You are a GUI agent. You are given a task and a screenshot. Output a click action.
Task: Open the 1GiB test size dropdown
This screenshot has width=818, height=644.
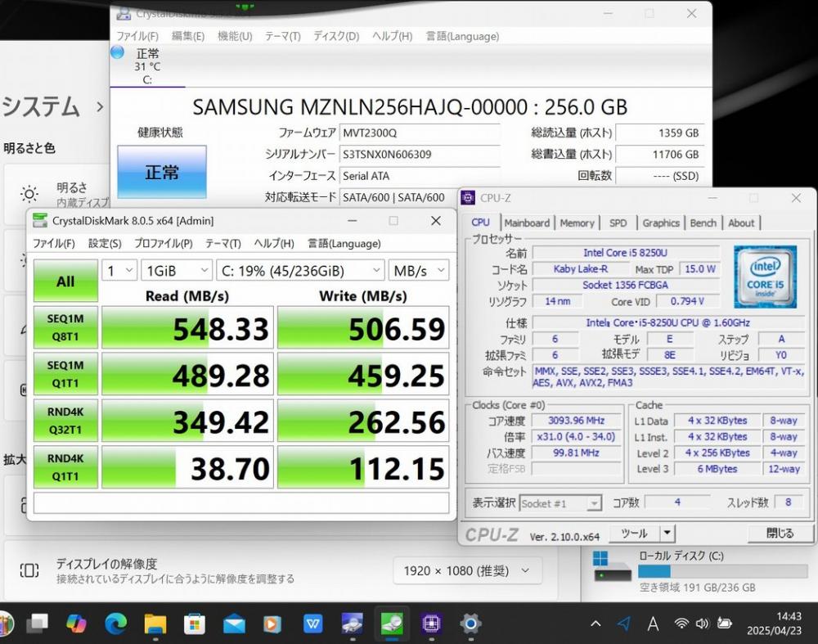coord(177,270)
